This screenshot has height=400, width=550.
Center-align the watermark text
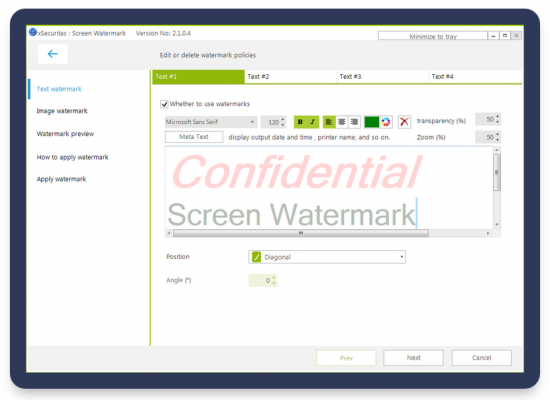[x=341, y=122]
